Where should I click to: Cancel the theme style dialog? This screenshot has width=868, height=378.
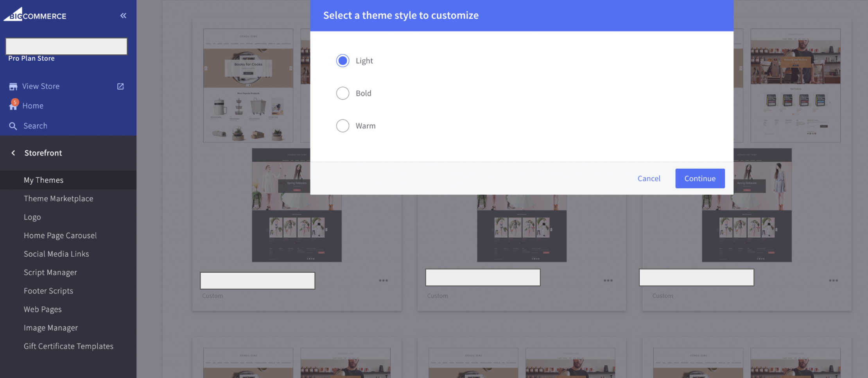tap(649, 178)
